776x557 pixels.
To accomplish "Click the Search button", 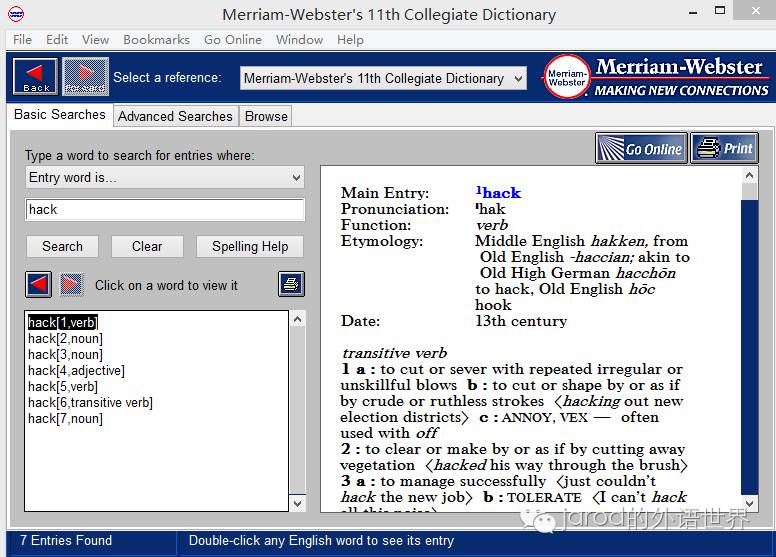I will (62, 247).
